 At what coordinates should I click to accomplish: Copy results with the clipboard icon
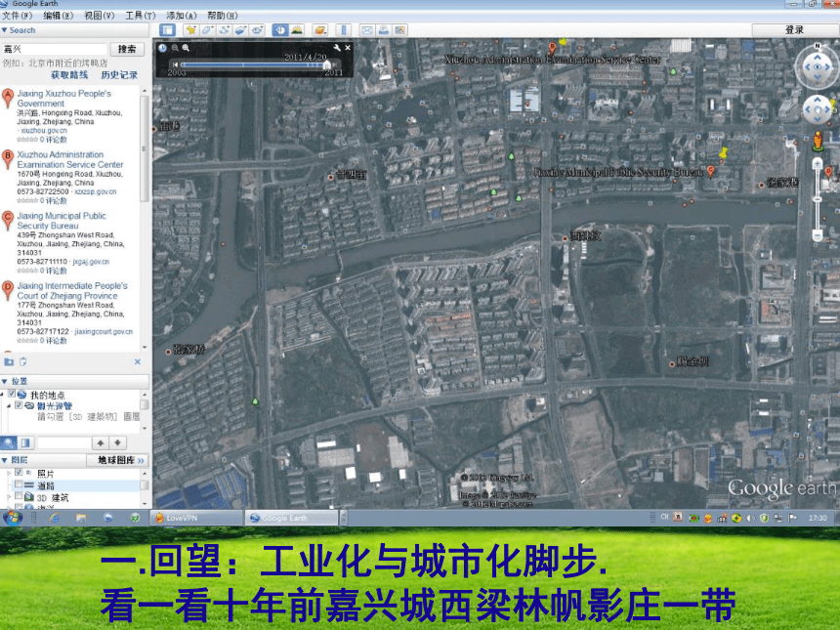[x=23, y=361]
